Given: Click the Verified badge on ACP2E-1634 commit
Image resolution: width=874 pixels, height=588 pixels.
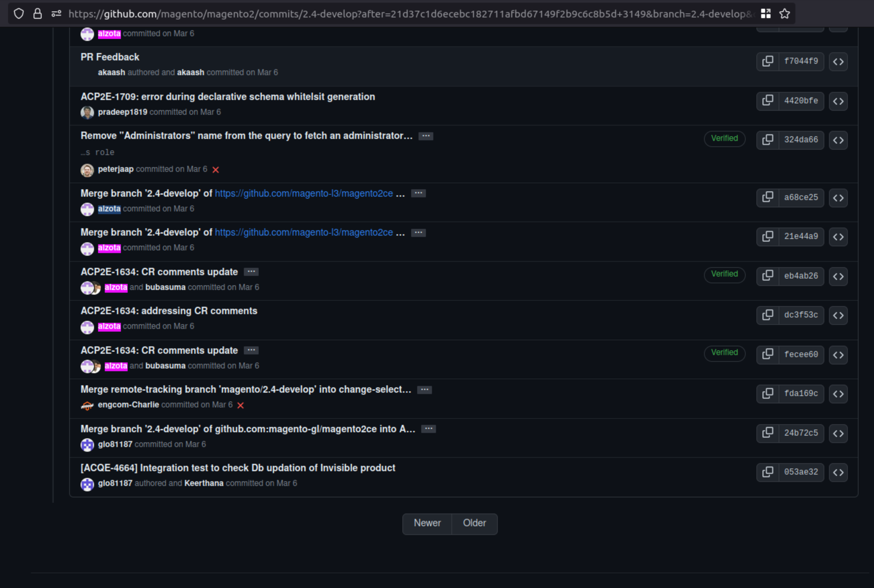Looking at the screenshot, I should (724, 274).
